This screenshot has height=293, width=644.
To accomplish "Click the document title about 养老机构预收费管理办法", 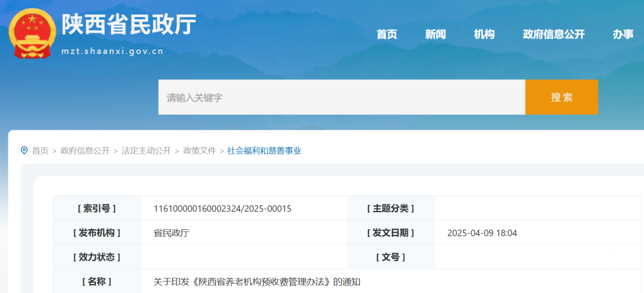I will coord(257,282).
